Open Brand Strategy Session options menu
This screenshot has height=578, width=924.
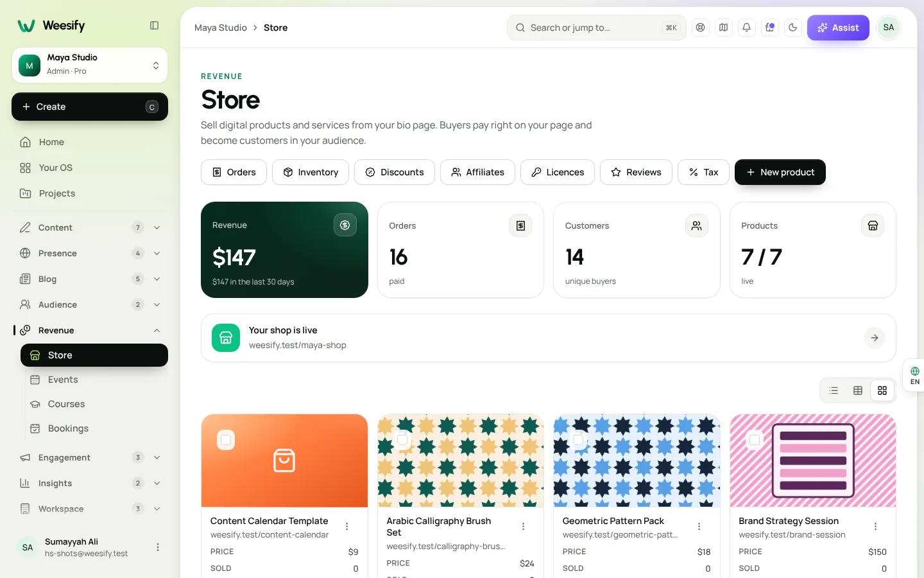pyautogui.click(x=875, y=527)
